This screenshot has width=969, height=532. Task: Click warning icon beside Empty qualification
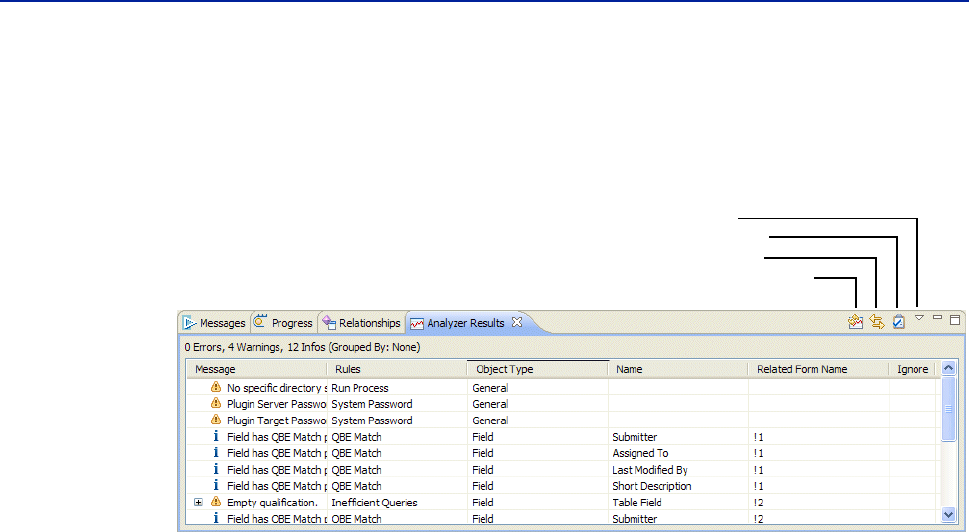click(216, 502)
